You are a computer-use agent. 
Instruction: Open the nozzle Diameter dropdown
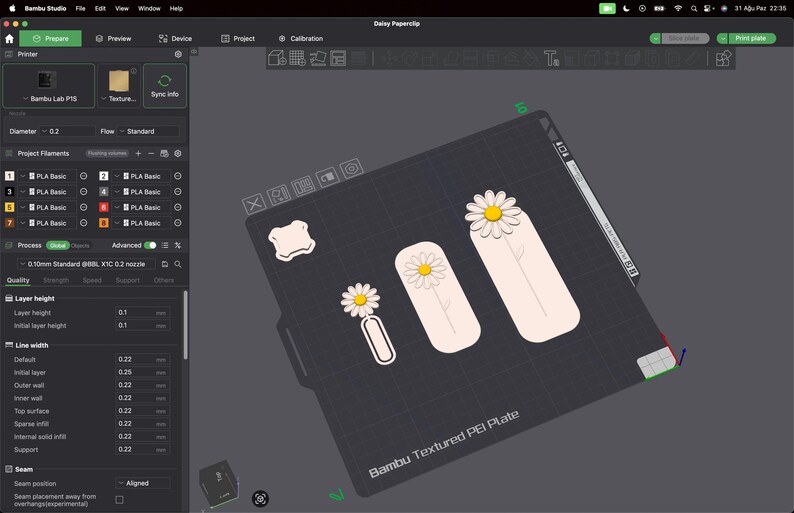coord(68,131)
